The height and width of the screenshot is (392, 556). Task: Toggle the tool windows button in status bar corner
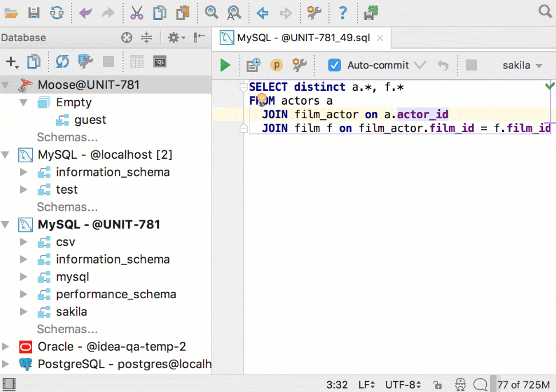tap(9, 385)
